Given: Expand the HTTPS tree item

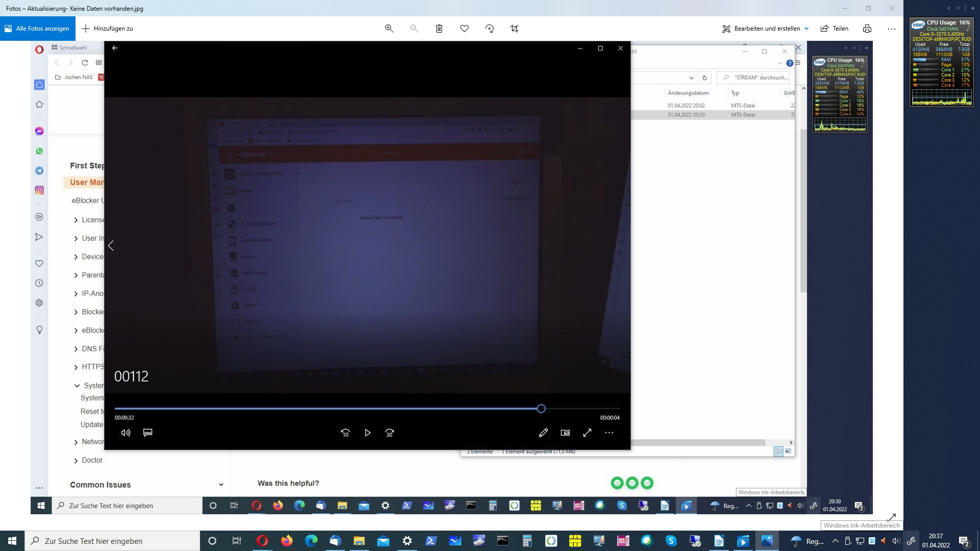Looking at the screenshot, I should (76, 367).
